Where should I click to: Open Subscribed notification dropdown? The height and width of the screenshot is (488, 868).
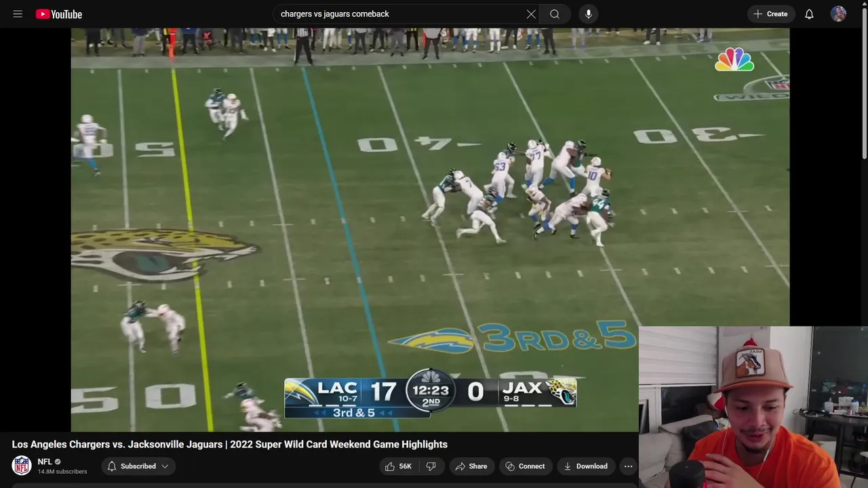pos(139,466)
